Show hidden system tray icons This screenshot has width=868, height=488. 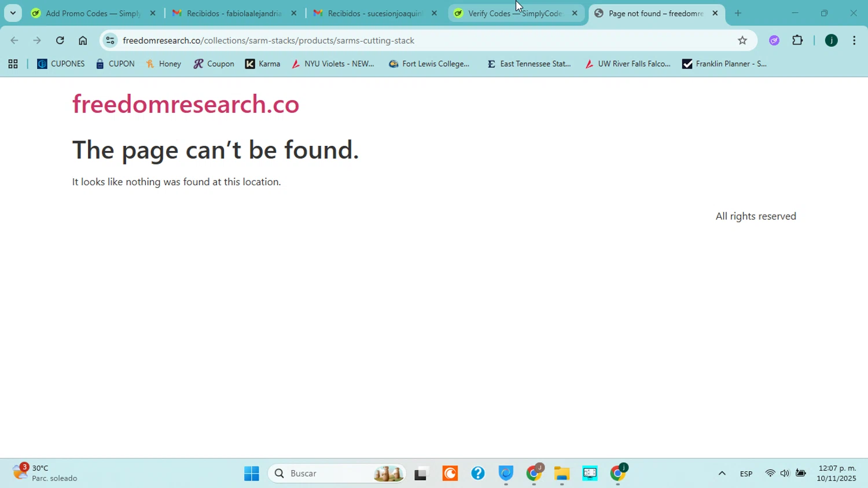722,474
